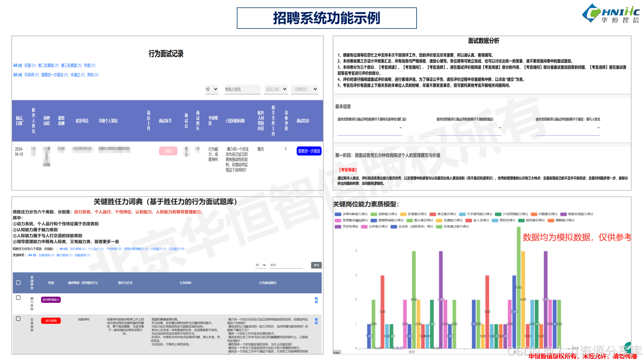Click the 查找 search button

tap(316, 265)
